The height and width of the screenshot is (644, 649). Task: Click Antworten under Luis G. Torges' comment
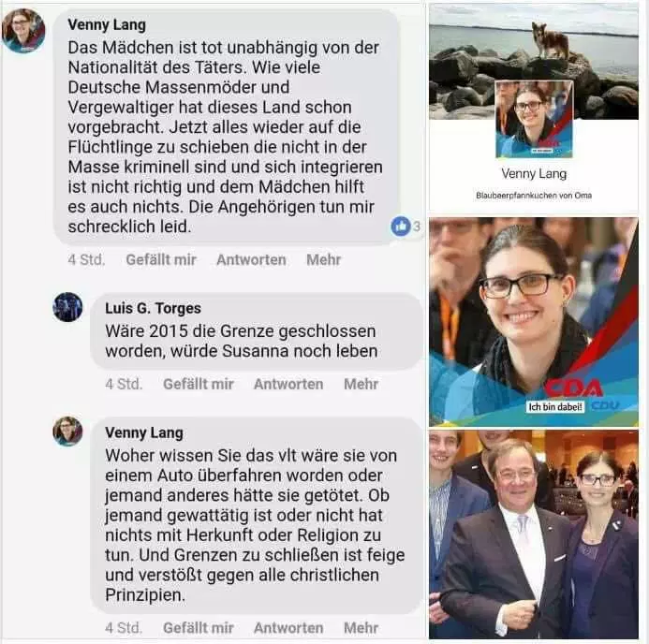click(x=288, y=384)
